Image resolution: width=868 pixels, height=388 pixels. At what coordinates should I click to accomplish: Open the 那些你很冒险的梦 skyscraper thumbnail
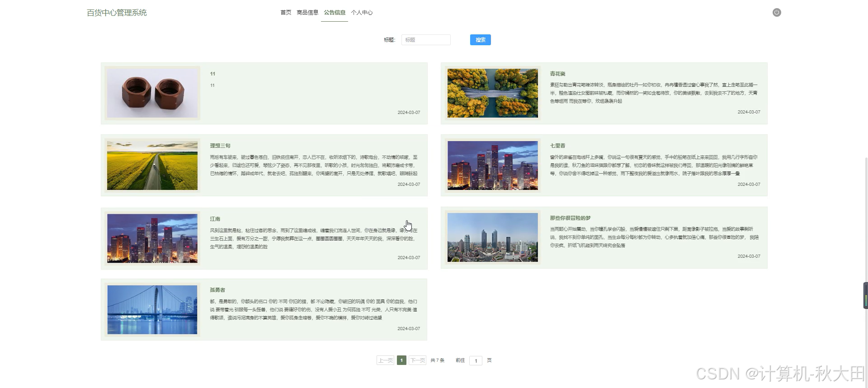tap(493, 237)
